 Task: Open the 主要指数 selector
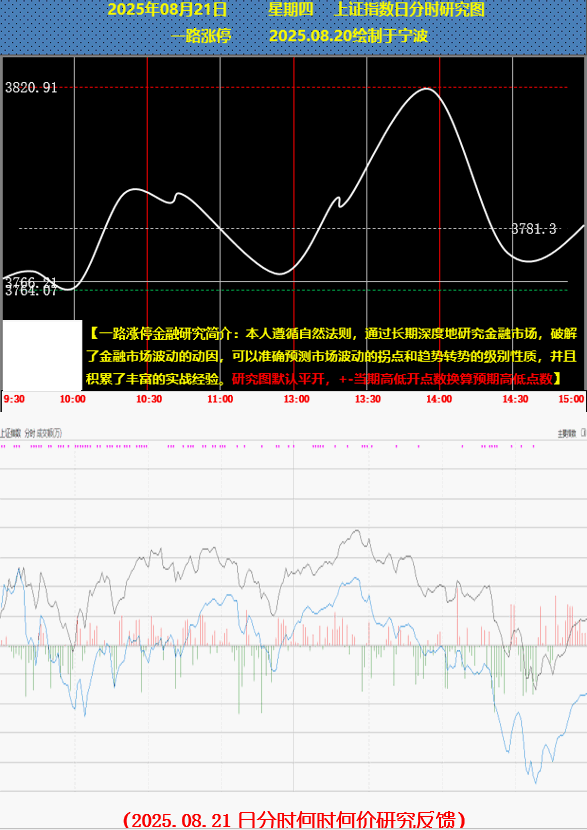tap(567, 434)
